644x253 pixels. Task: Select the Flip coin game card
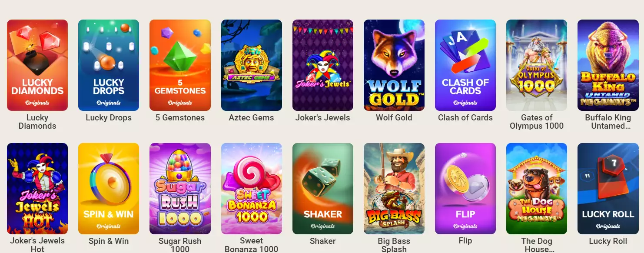(465, 189)
